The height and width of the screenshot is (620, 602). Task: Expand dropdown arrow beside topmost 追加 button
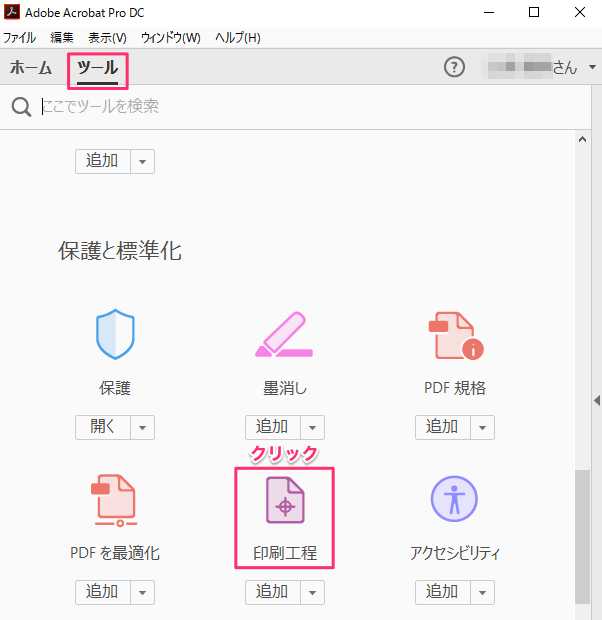(x=142, y=161)
